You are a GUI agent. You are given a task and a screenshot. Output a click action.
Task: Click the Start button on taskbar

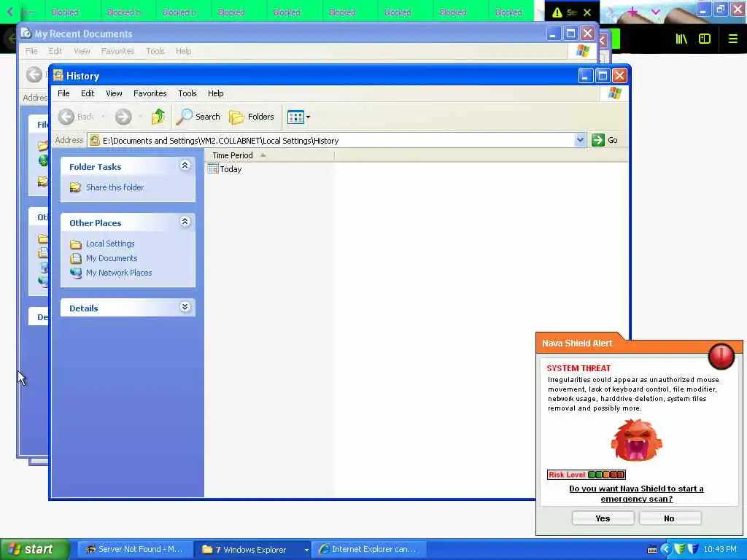click(x=34, y=550)
